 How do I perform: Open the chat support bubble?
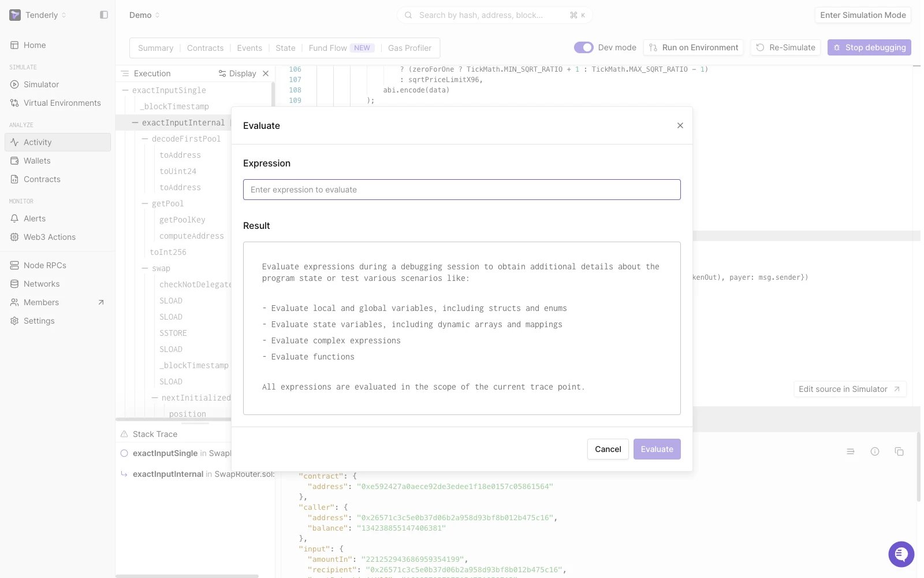click(901, 554)
